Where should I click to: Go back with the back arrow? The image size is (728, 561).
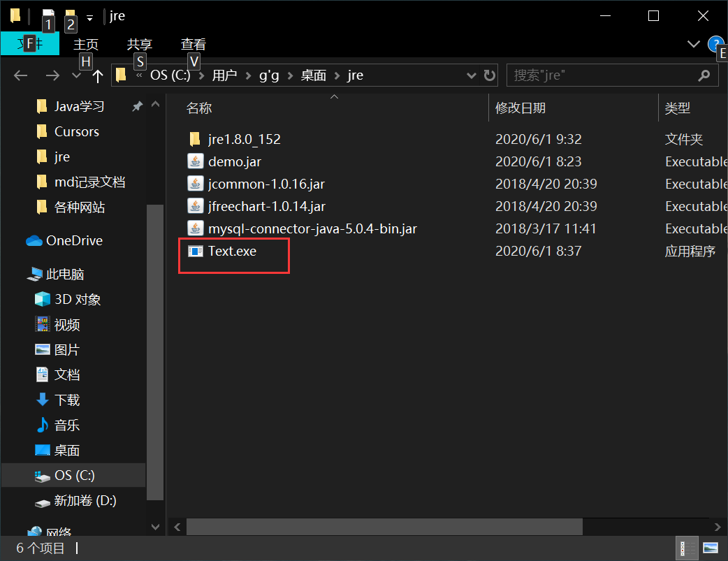[x=20, y=75]
